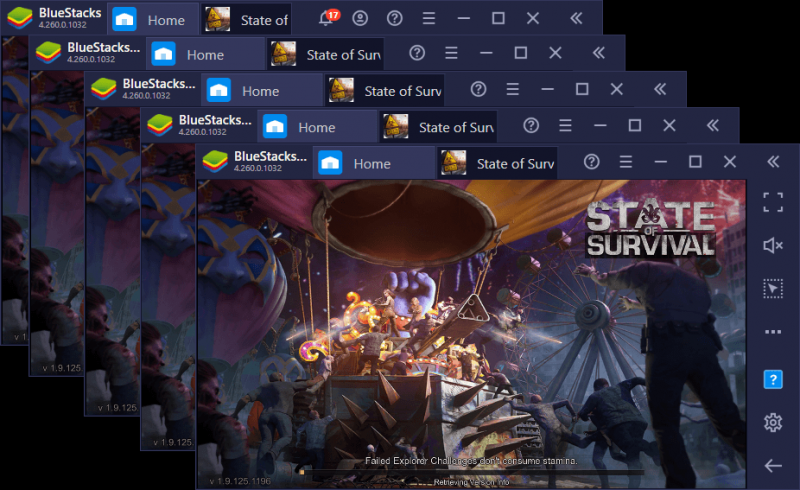Collapse sidebar arrows in the second BlueStacks window
Screen dimensions: 800x490
coord(599,53)
